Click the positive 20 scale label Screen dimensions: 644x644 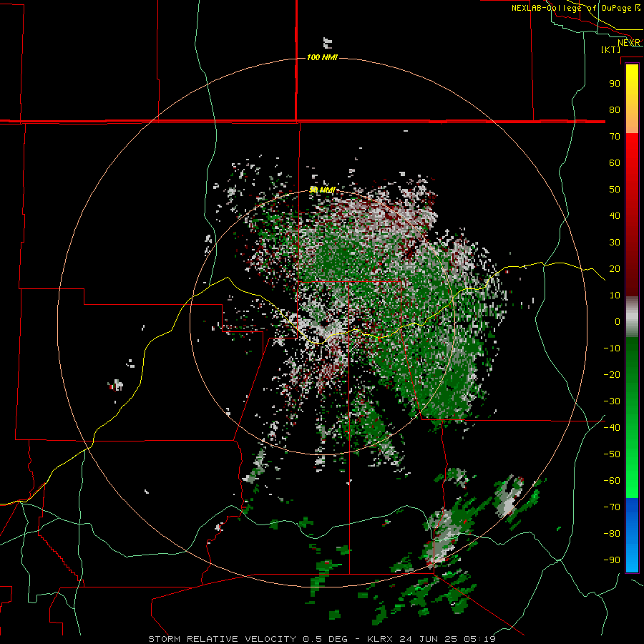[x=615, y=268]
